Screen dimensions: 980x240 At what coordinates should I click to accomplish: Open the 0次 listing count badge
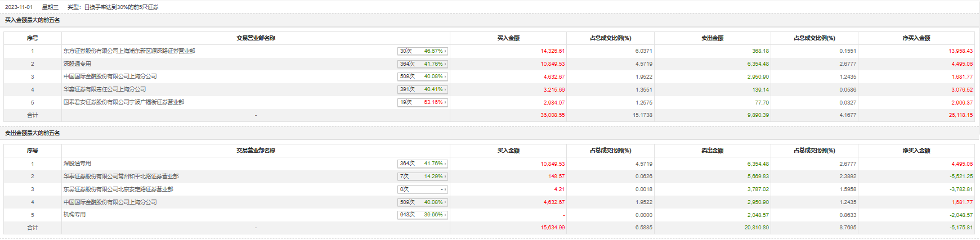[x=422, y=189]
